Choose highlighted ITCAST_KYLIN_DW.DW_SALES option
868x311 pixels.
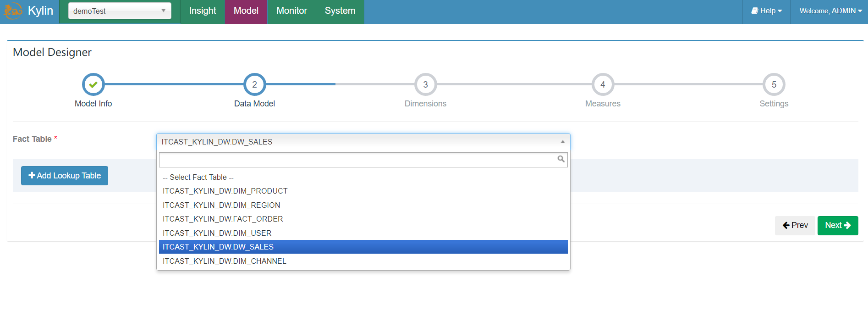(363, 247)
